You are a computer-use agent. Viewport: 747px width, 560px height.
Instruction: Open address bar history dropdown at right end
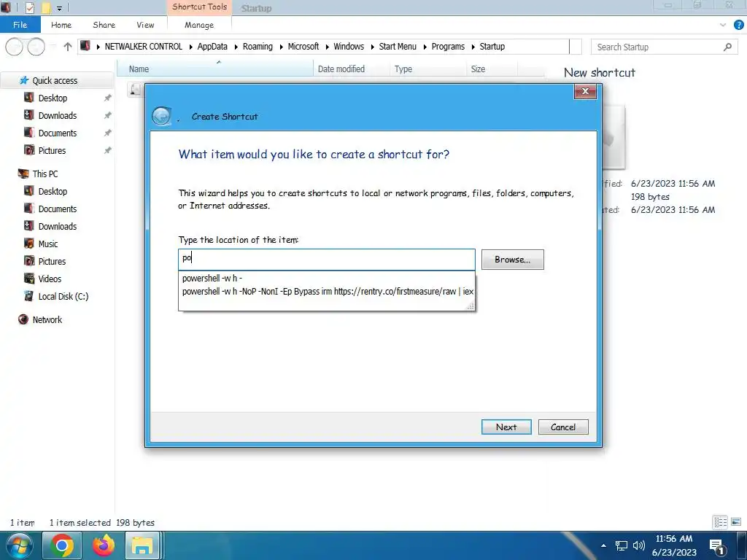[x=576, y=47]
